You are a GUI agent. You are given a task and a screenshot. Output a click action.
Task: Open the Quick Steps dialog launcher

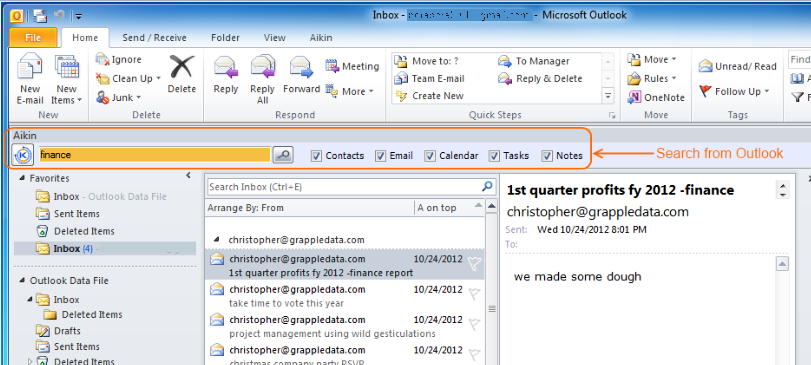pos(612,115)
